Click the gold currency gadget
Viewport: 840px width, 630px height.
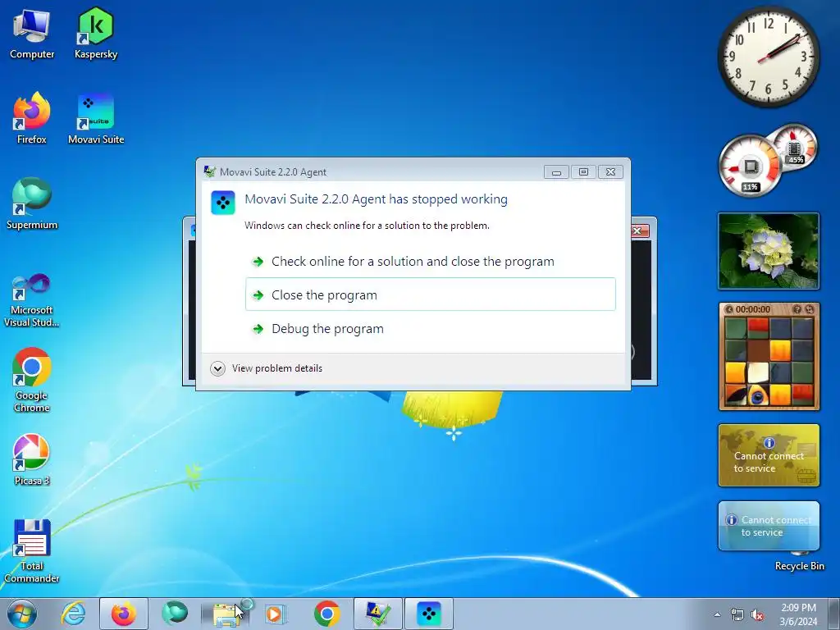pyautogui.click(x=769, y=455)
